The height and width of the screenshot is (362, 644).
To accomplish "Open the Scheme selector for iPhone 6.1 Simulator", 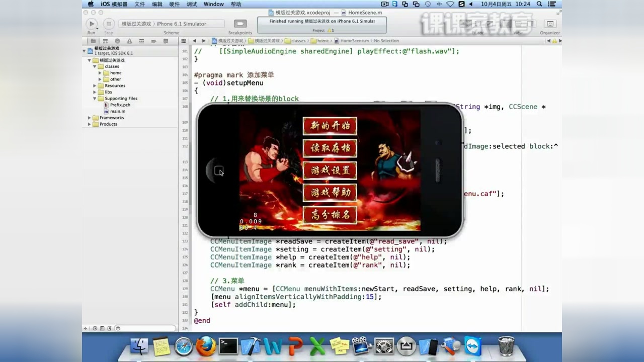I will tap(172, 24).
